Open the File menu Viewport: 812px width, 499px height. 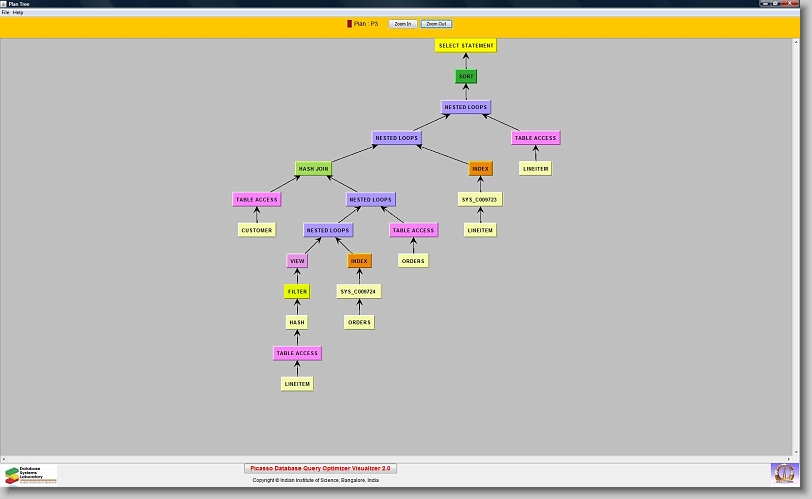(5, 12)
